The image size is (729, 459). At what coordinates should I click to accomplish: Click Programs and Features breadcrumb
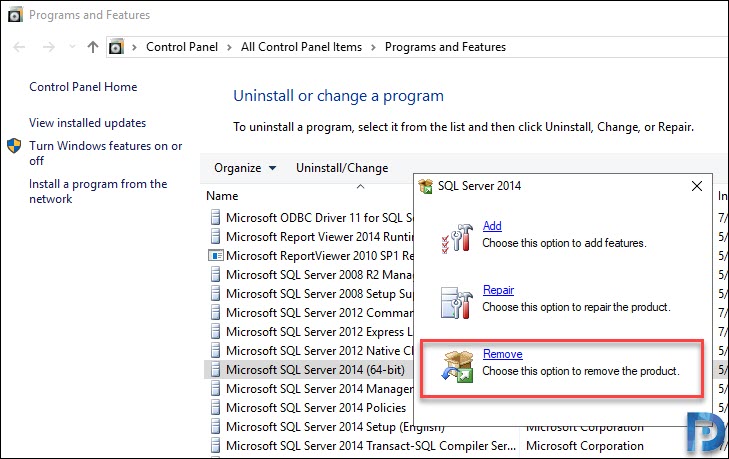point(445,47)
